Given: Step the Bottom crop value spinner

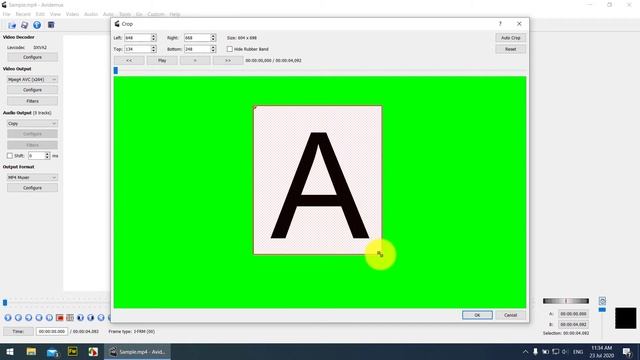Looking at the screenshot, I should (x=213, y=49).
